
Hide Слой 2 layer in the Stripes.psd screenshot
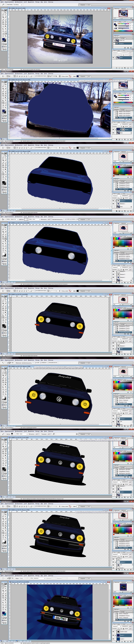click(x=113, y=639)
